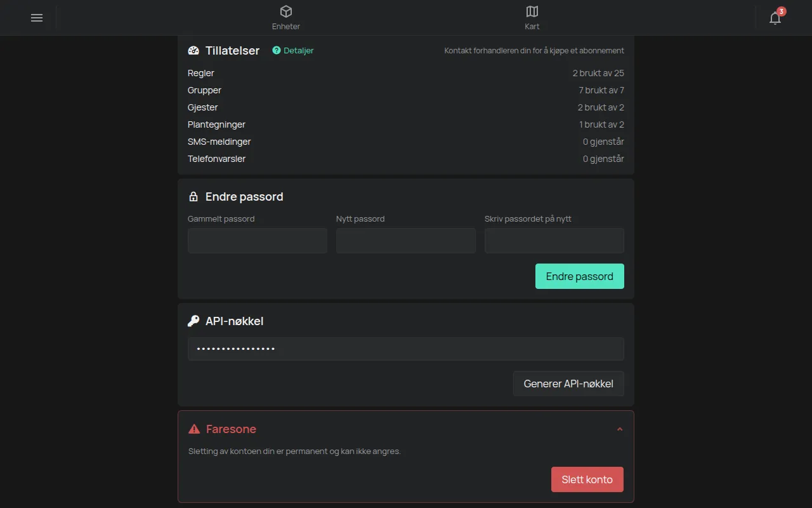Image resolution: width=812 pixels, height=508 pixels.
Task: Open the notifications bell
Action: click(x=775, y=18)
